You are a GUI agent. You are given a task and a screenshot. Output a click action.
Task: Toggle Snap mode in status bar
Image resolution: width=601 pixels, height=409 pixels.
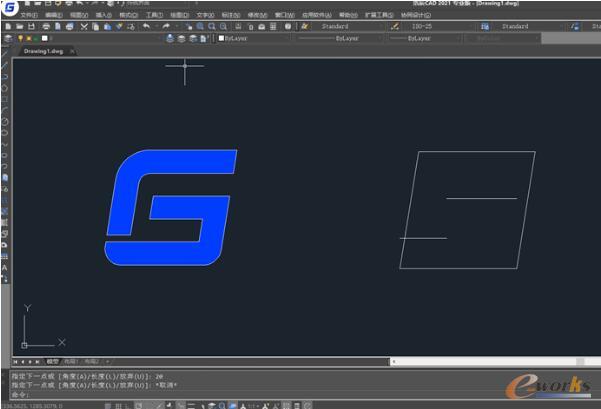(x=108, y=406)
